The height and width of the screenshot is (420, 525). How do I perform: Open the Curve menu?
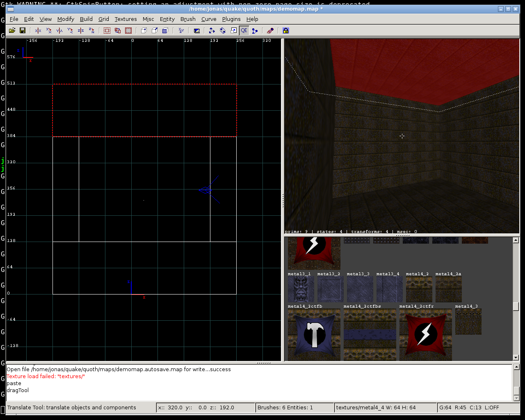point(209,19)
